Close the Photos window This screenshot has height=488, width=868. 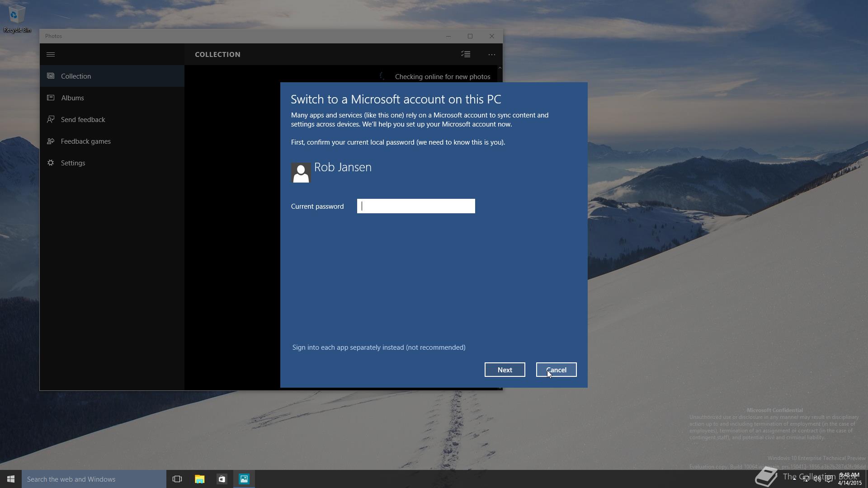[492, 36]
